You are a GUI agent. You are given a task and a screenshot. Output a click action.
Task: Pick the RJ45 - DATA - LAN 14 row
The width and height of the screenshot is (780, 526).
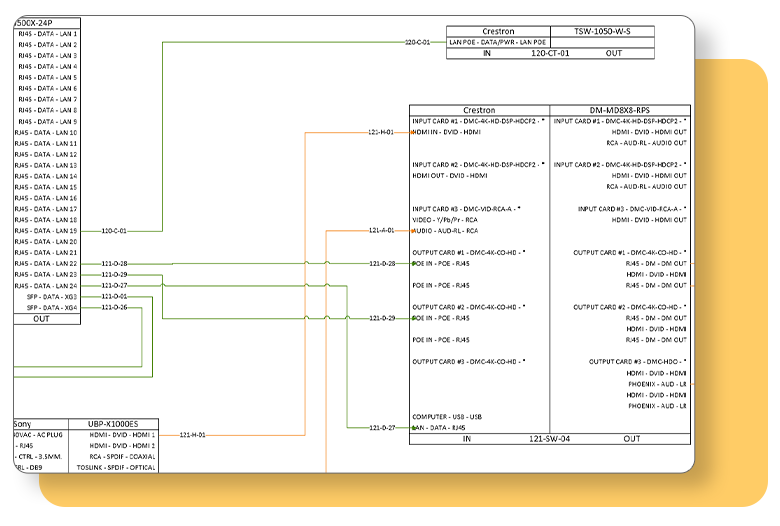[46, 177]
